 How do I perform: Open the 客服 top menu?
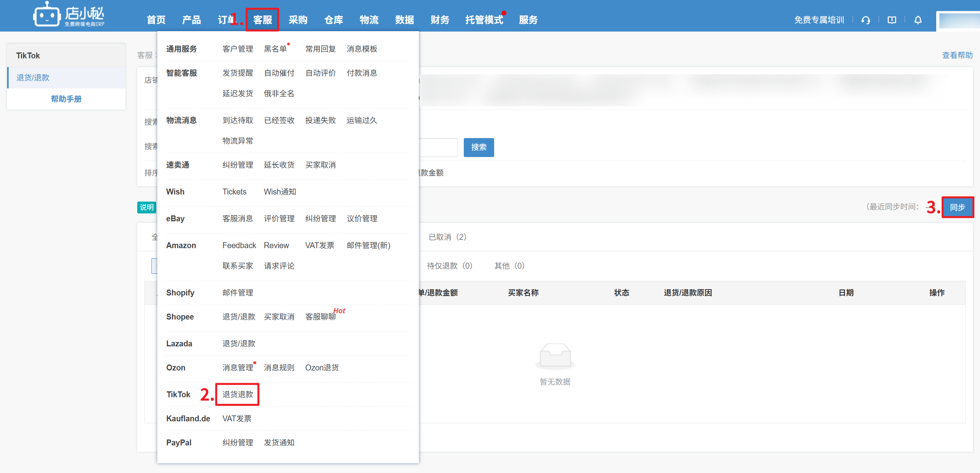pyautogui.click(x=262, y=20)
